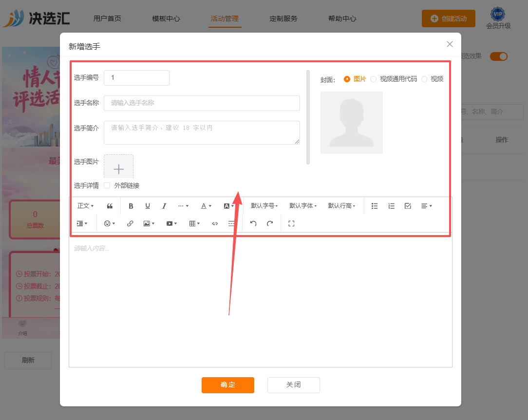
Task: Toggle bold formatting in editor toolbar
Action: point(131,206)
